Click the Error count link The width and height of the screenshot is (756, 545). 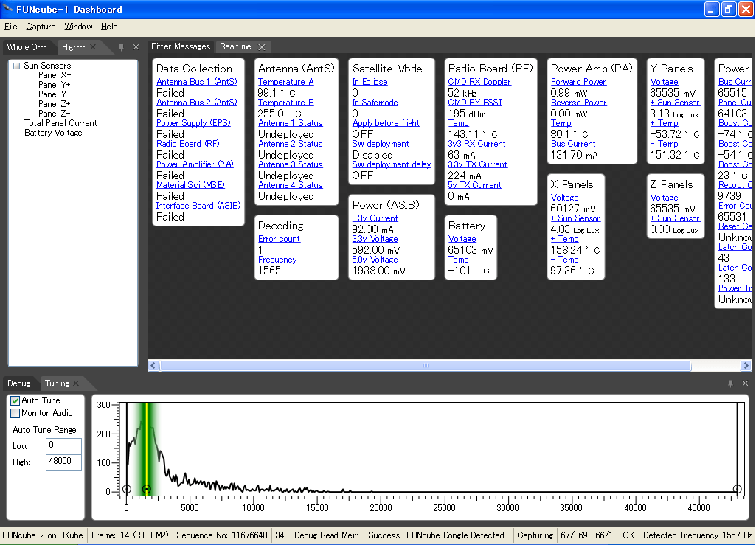point(279,239)
